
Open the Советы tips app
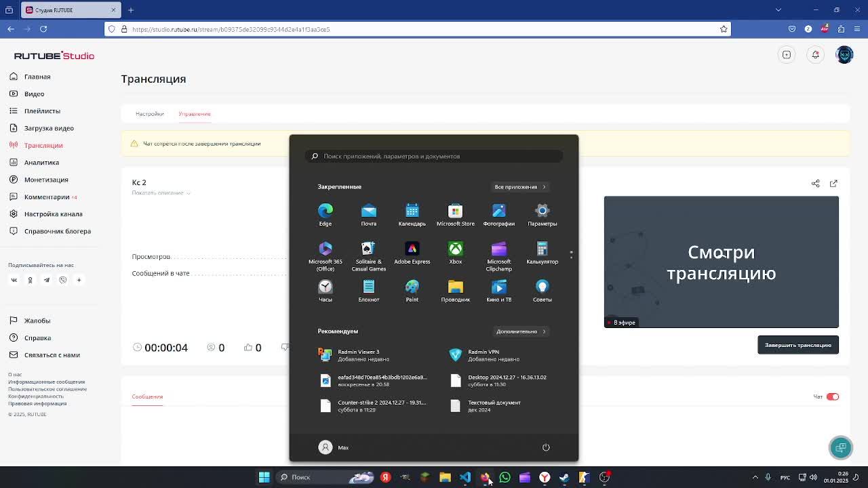click(542, 290)
